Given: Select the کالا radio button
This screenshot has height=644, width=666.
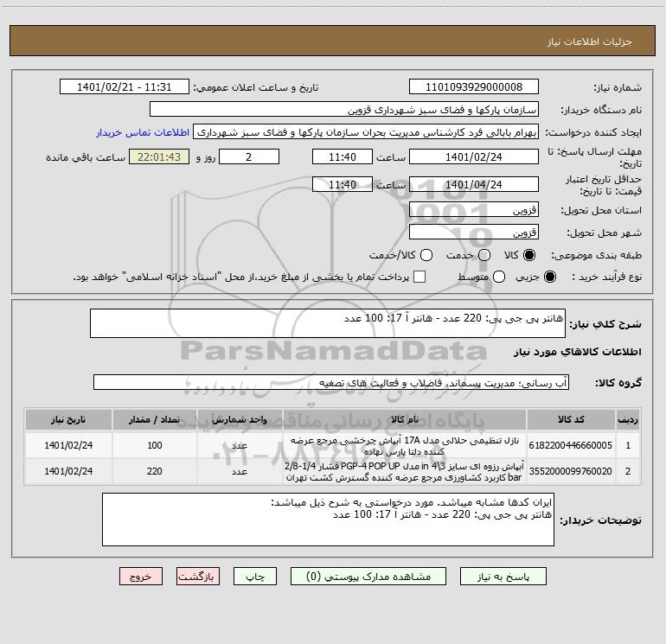Looking at the screenshot, I should [x=529, y=255].
